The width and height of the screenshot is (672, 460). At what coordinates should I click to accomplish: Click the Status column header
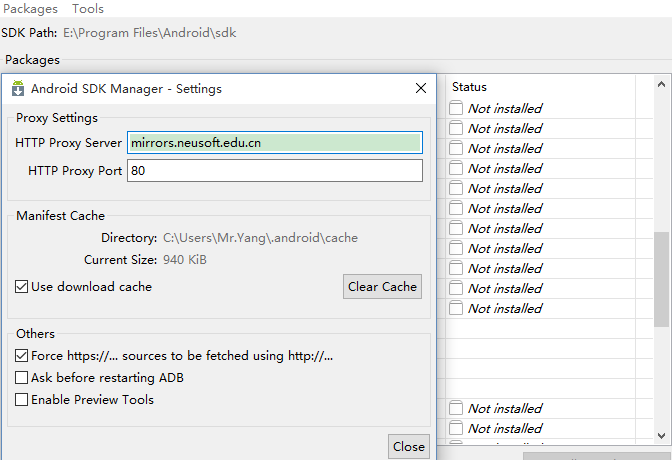(470, 88)
